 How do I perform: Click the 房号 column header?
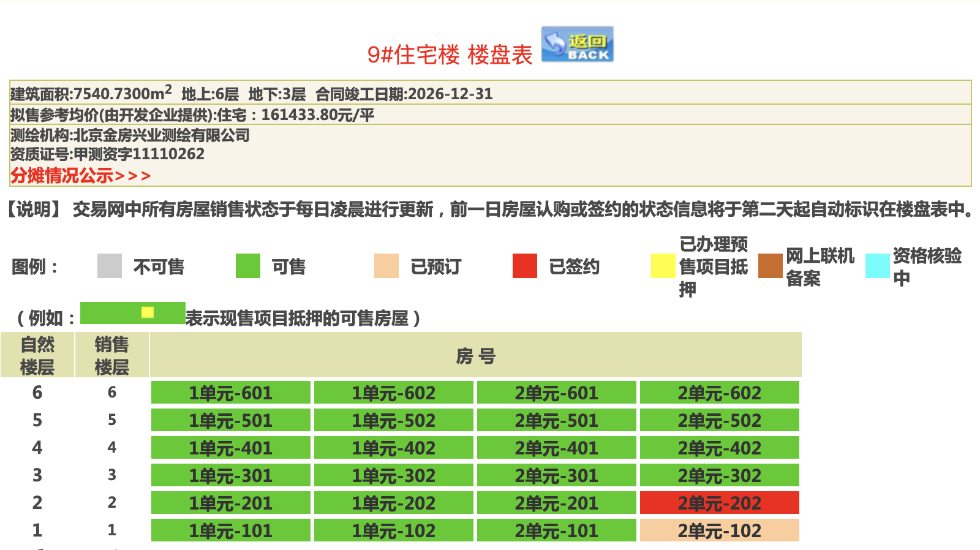tap(475, 355)
